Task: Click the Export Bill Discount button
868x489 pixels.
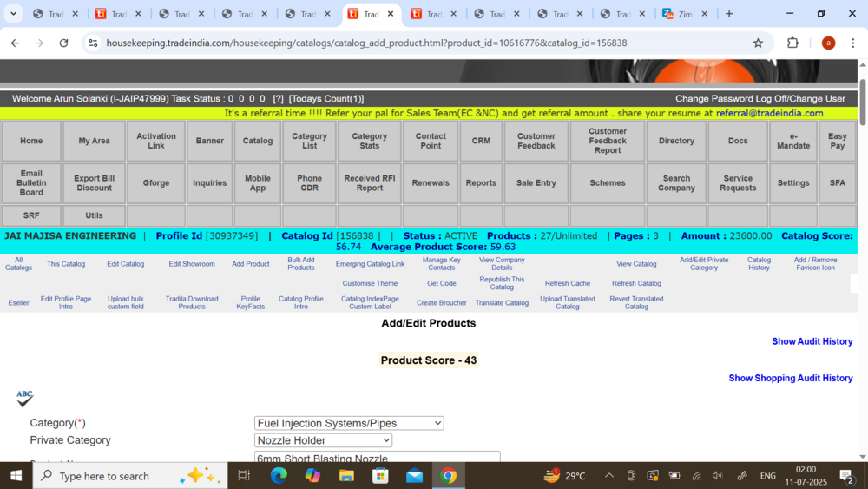Action: point(94,183)
